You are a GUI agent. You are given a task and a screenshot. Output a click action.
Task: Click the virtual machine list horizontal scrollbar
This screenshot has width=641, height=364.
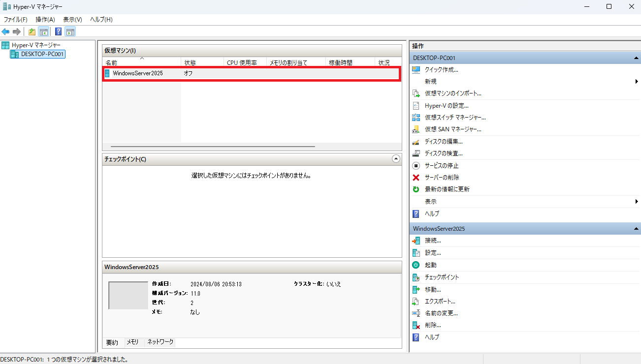point(213,146)
